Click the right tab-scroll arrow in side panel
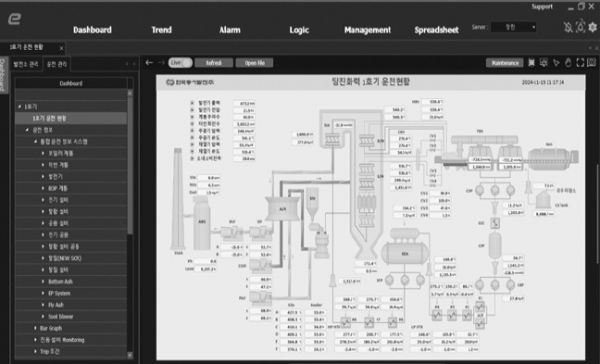The width and height of the screenshot is (600, 364). coord(134,64)
